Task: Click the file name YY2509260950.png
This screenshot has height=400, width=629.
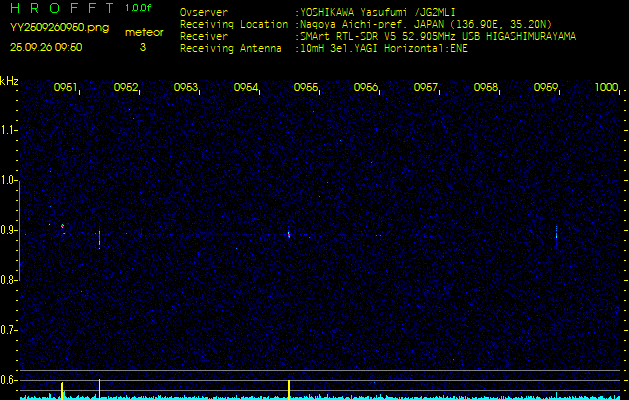Action: (59, 28)
